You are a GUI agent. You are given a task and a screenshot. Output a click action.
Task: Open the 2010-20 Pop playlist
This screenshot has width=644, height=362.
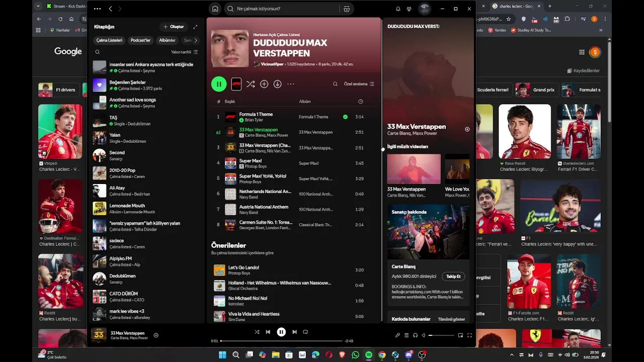[146, 173]
